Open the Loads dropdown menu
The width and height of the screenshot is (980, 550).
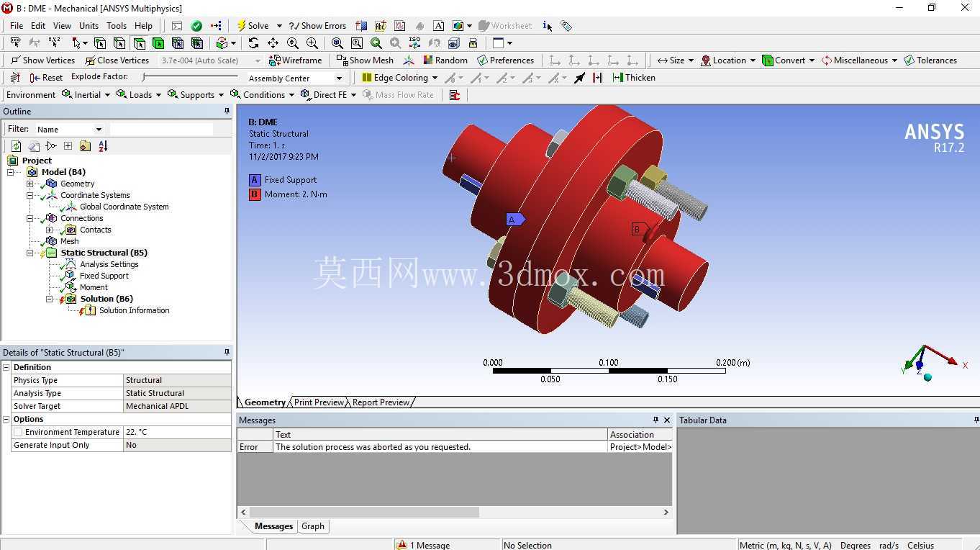[140, 95]
